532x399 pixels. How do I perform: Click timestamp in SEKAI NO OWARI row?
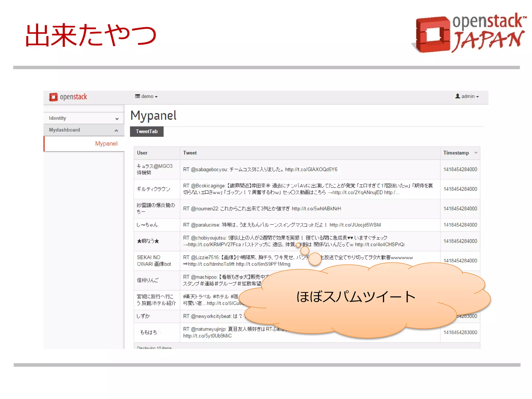pyautogui.click(x=460, y=261)
